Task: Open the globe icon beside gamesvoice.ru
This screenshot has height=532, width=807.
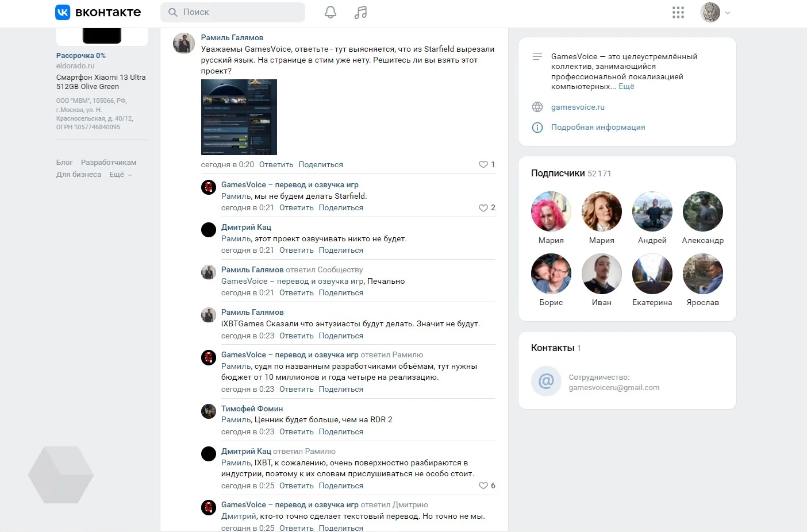Action: tap(537, 107)
